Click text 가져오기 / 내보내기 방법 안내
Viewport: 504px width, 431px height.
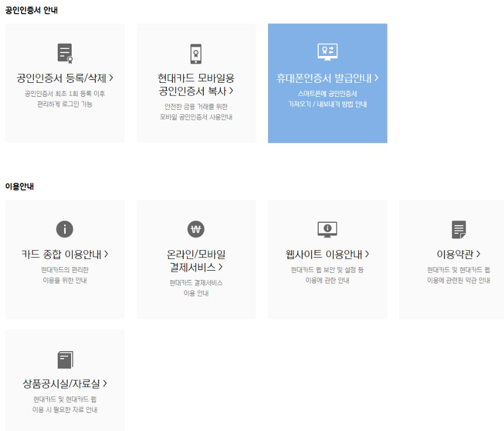(x=327, y=104)
